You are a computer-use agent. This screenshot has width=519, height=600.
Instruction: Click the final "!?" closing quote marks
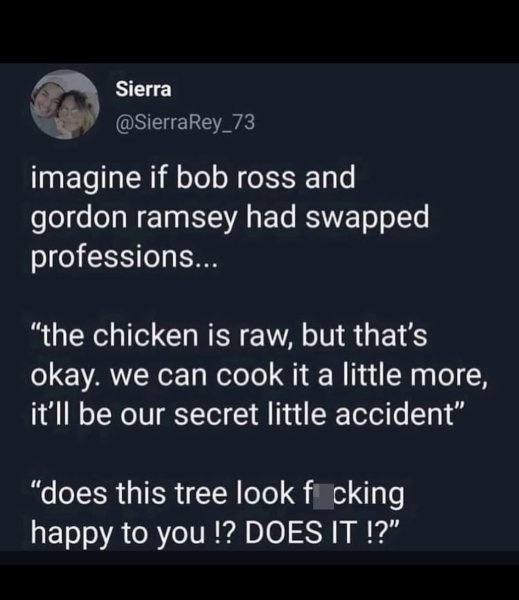click(x=383, y=532)
